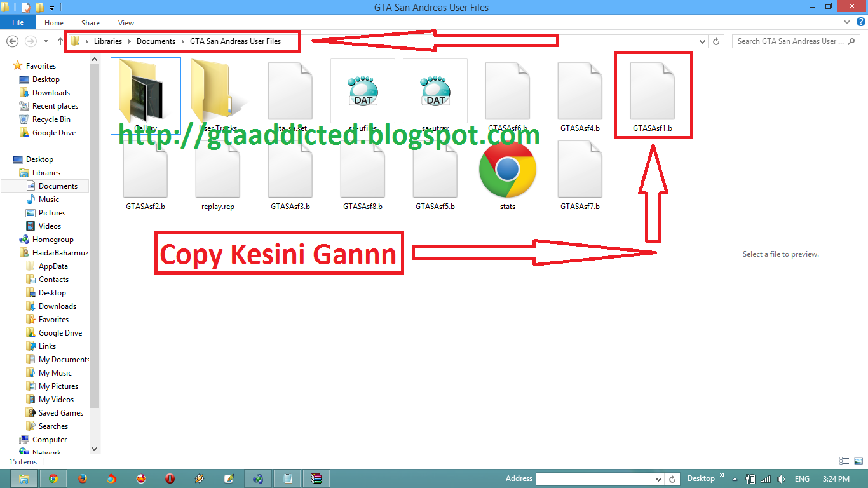Click the Properties quick access icon
The height and width of the screenshot is (488, 868).
click(x=26, y=8)
